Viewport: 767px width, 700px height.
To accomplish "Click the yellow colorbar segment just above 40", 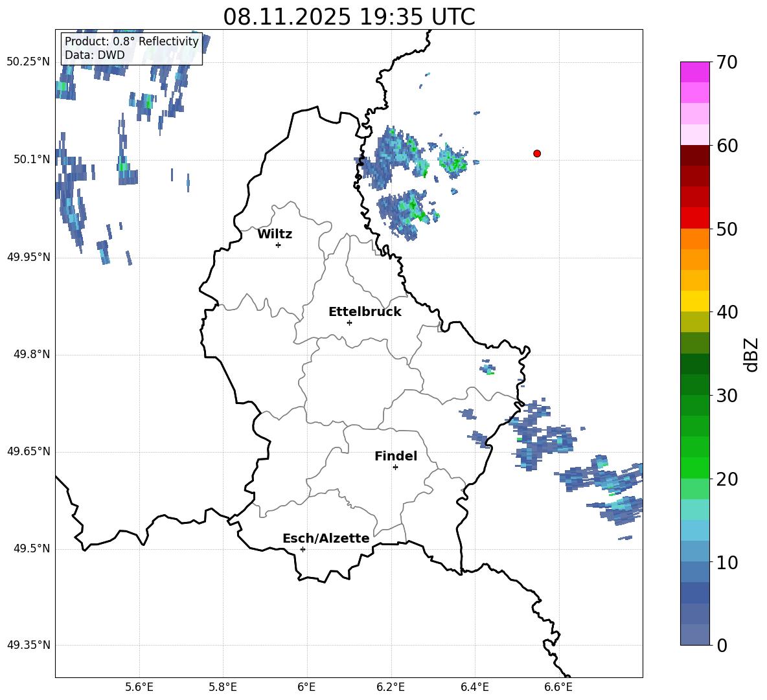I will 694,301.
